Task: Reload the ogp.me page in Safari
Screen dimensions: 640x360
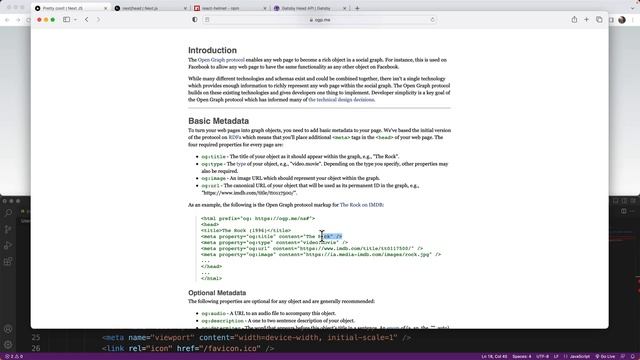Action: point(433,20)
